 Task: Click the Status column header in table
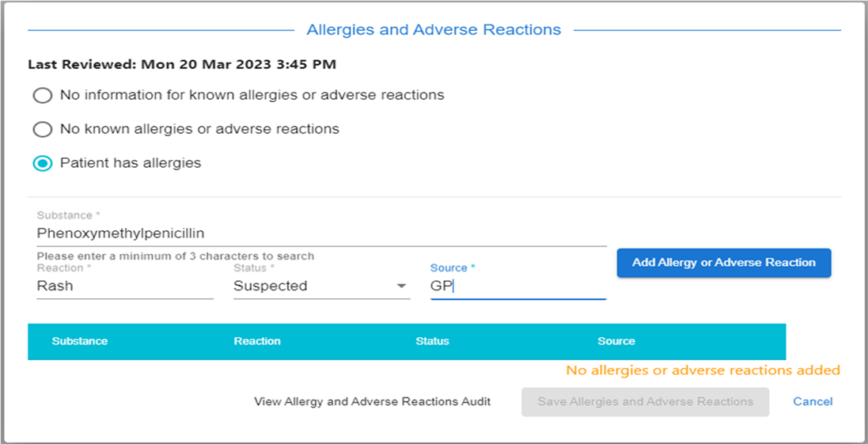[432, 341]
